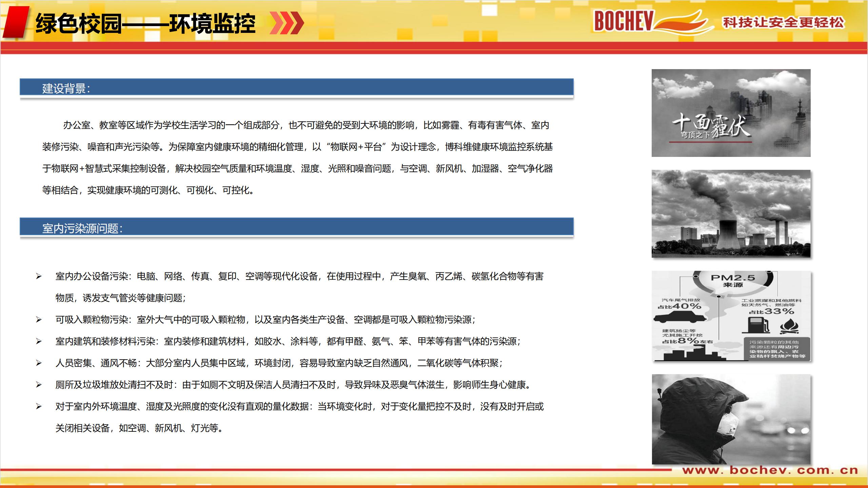Image resolution: width=868 pixels, height=488 pixels.
Task: Click the black car icon in PM2.5 infographic
Action: tap(679, 317)
